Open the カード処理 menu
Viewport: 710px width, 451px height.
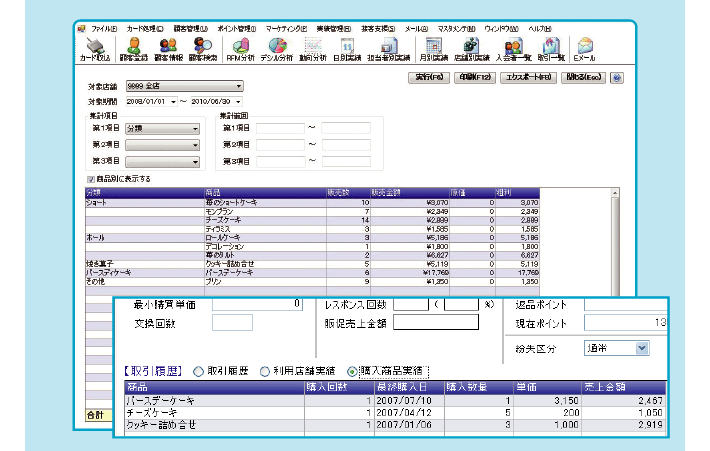(x=144, y=29)
